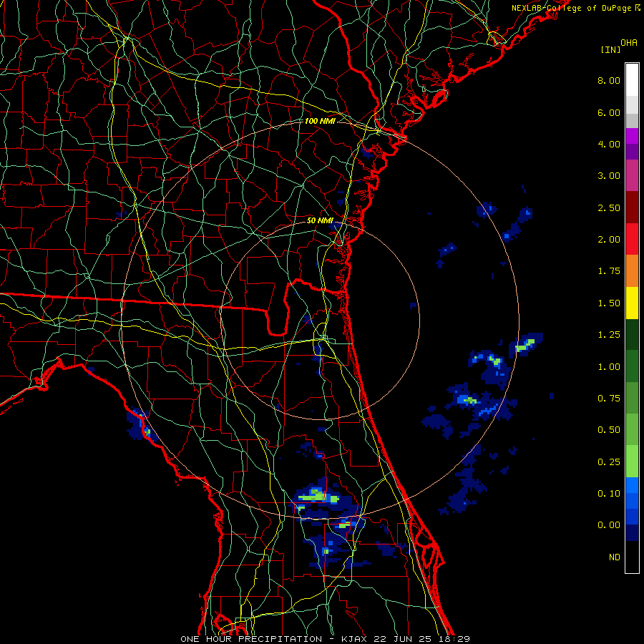
Task: Pick the bright red swatch beside 2.00
Action: click(632, 239)
